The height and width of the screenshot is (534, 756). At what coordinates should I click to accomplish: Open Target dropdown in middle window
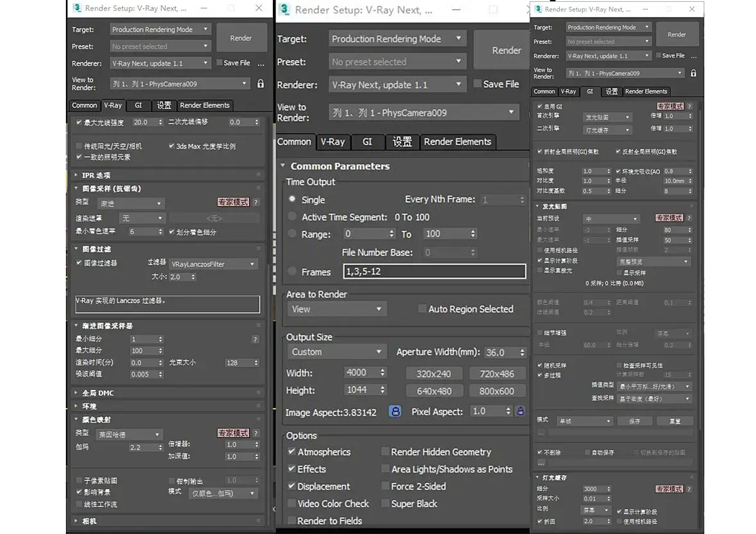pyautogui.click(x=397, y=38)
